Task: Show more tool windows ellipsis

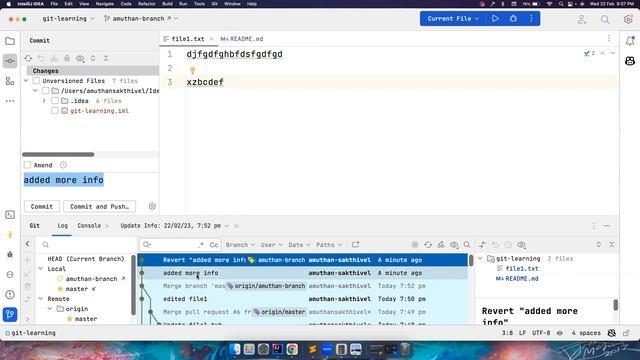Action: [10, 101]
